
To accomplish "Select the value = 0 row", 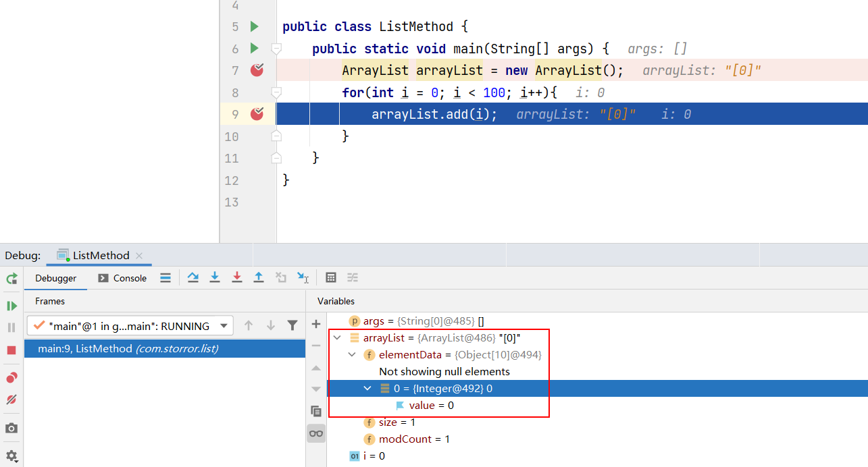I will [x=597, y=406].
